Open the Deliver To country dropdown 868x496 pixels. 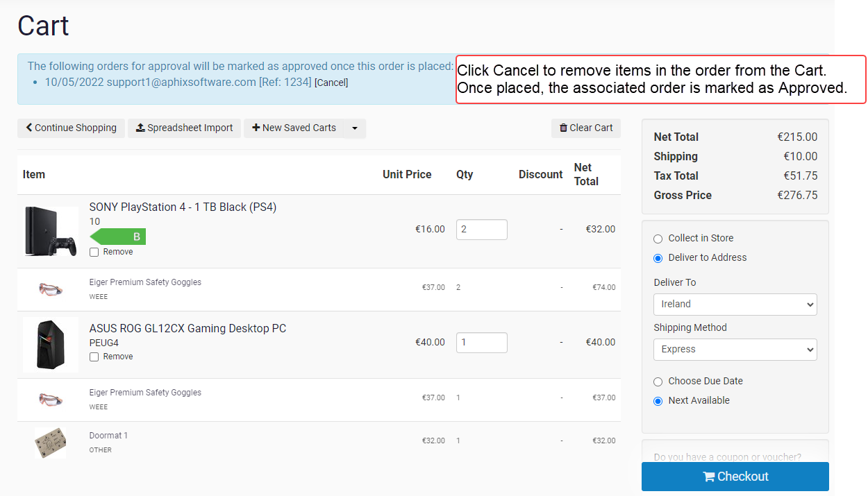click(735, 305)
